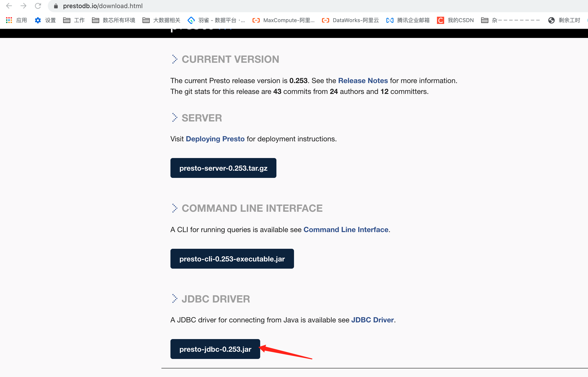The height and width of the screenshot is (377, 588).
Task: Open the MaxCompute-阿里 bookmark
Action: (284, 20)
